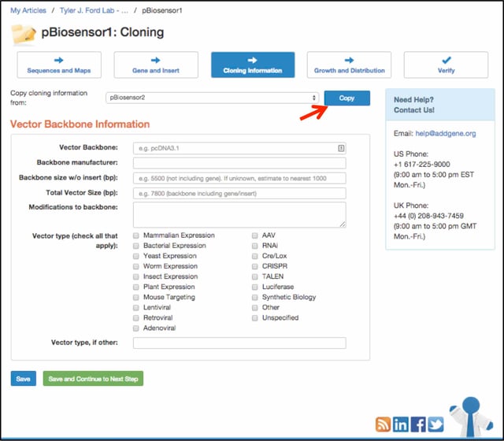Open the Tyler J. Ford Lab breadcrumb
The height and width of the screenshot is (441, 504).
click(x=94, y=10)
